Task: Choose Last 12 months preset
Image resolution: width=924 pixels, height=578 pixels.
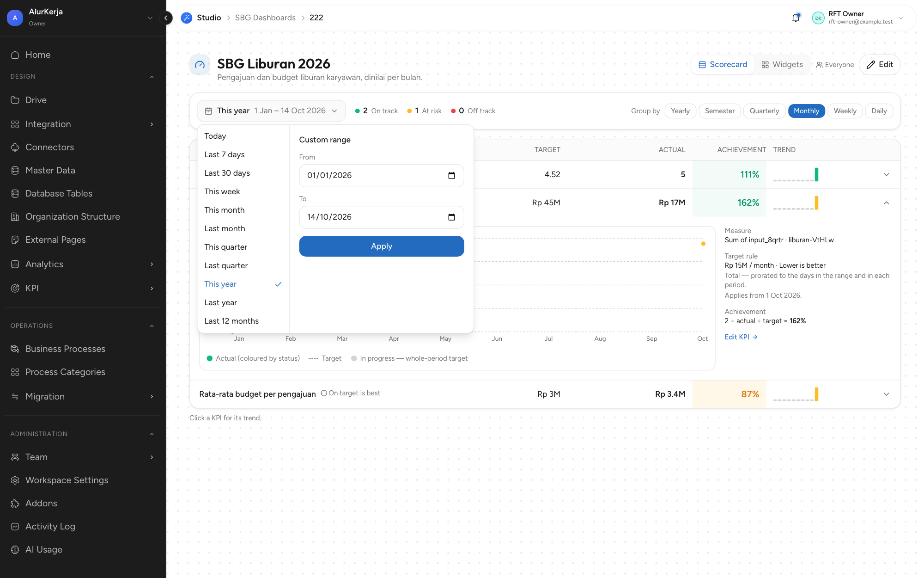Action: pyautogui.click(x=243, y=321)
